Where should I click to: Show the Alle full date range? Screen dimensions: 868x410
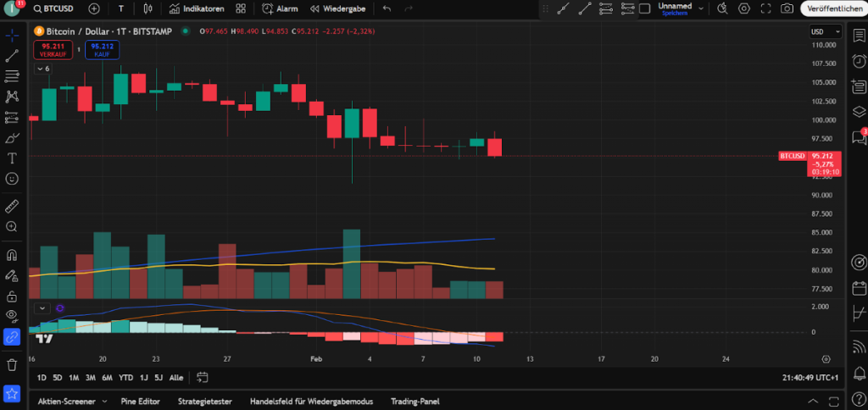pos(176,377)
